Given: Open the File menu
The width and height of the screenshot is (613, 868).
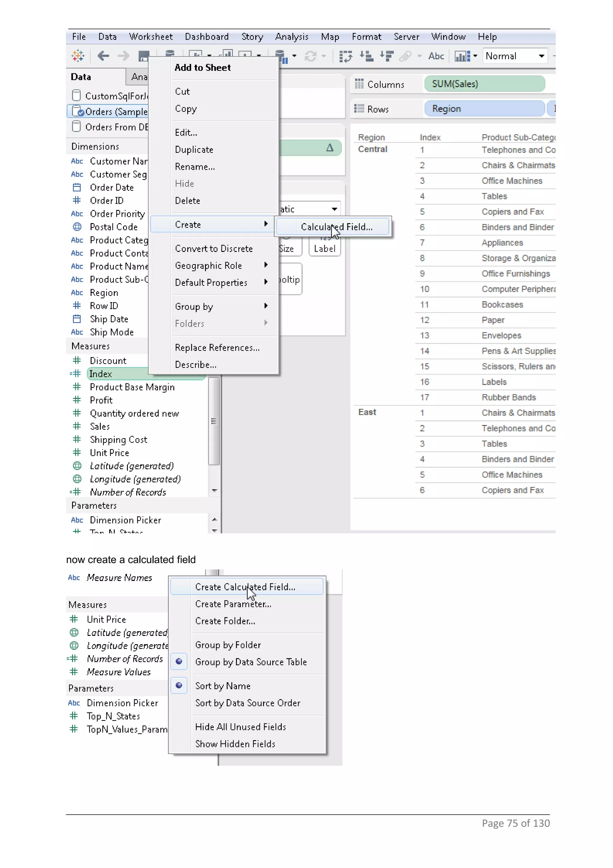Looking at the screenshot, I should click(79, 37).
